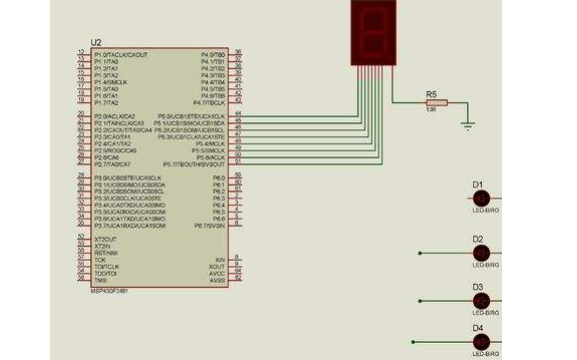
Task: Select the D4 LED component
Action: [481, 342]
